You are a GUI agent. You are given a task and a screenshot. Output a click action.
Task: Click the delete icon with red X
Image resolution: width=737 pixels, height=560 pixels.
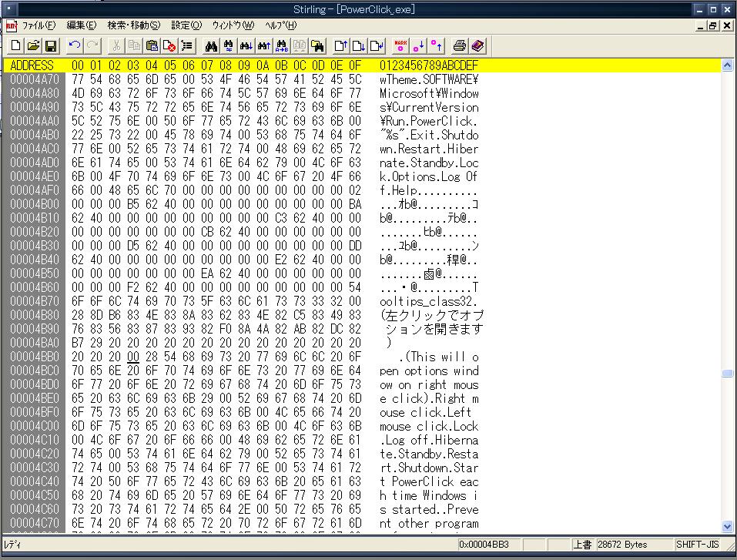click(x=169, y=45)
